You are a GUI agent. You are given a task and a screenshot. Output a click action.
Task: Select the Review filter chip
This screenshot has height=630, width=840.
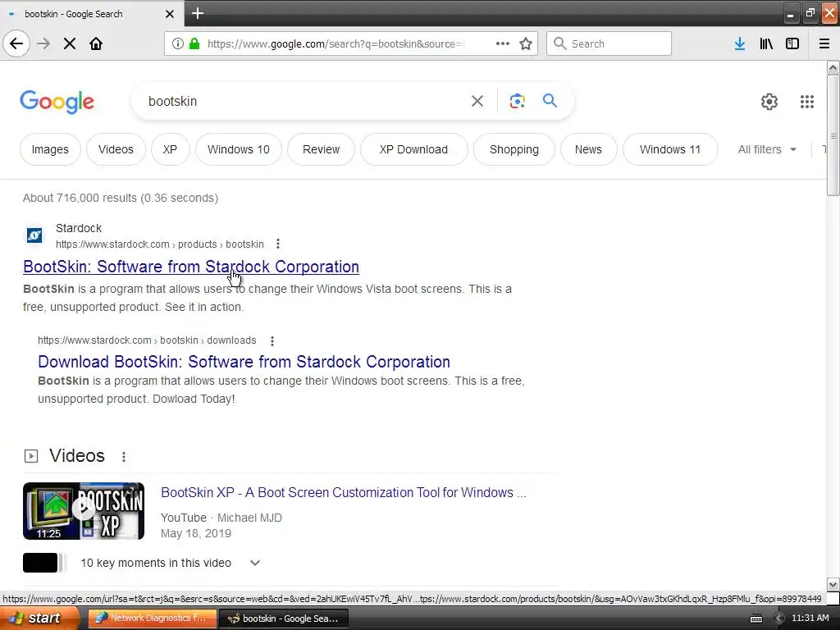click(x=321, y=149)
